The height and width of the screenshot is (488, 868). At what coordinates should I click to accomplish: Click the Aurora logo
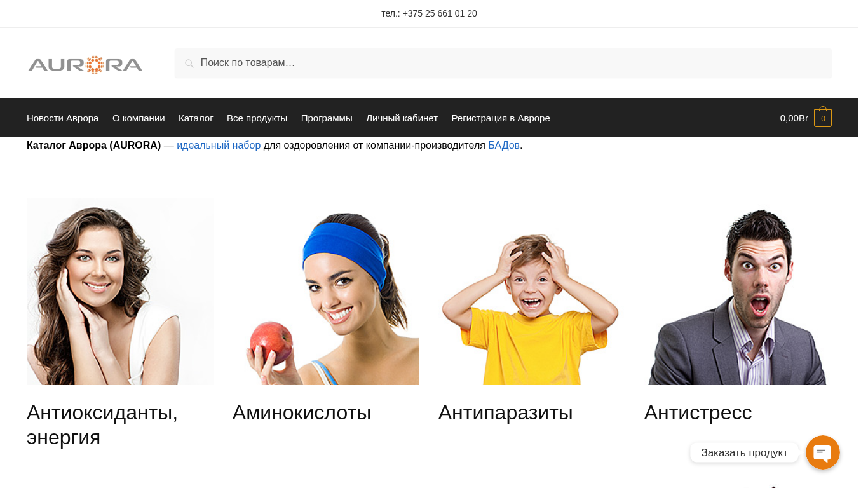click(x=85, y=64)
